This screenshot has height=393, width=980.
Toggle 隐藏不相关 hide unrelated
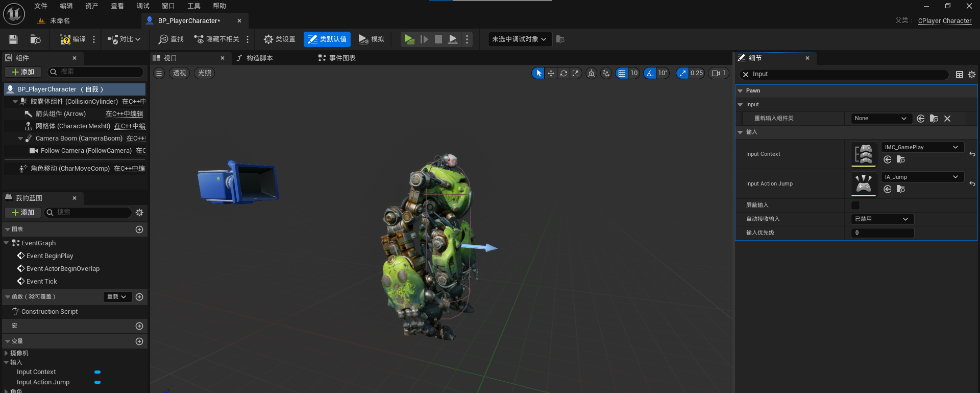click(217, 39)
